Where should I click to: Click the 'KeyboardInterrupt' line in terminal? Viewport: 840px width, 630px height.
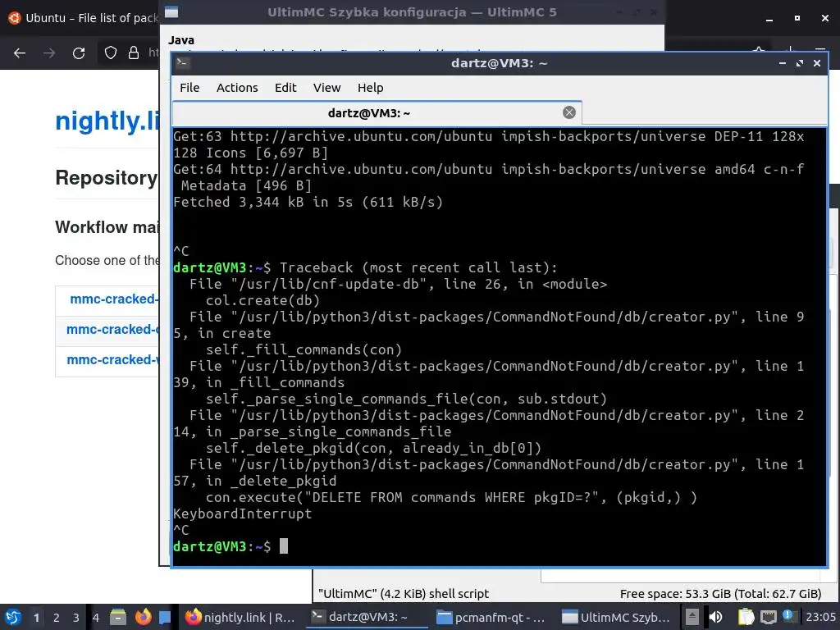(x=242, y=514)
